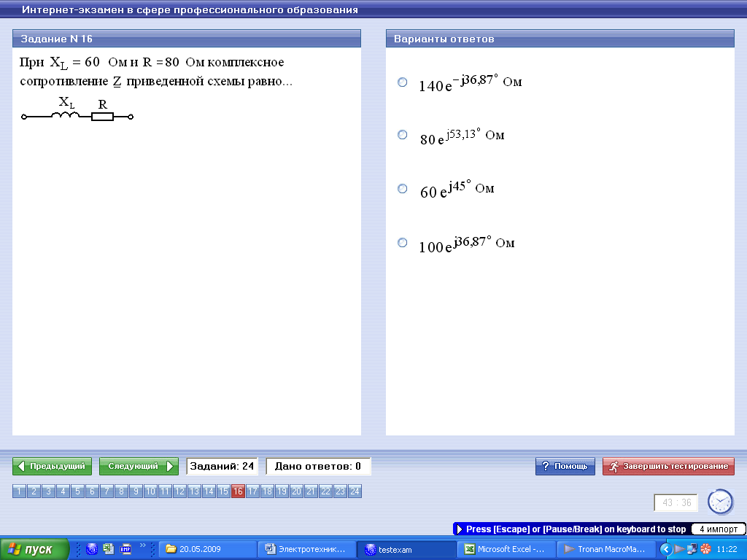Go to previous question with Предыдущий
Screen dimensions: 747x560
[x=52, y=466]
